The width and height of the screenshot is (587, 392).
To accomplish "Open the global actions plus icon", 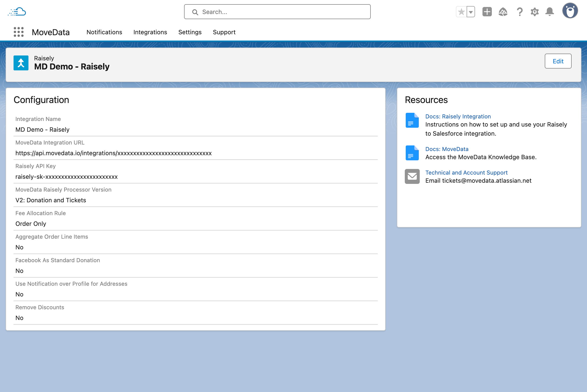I will point(487,12).
